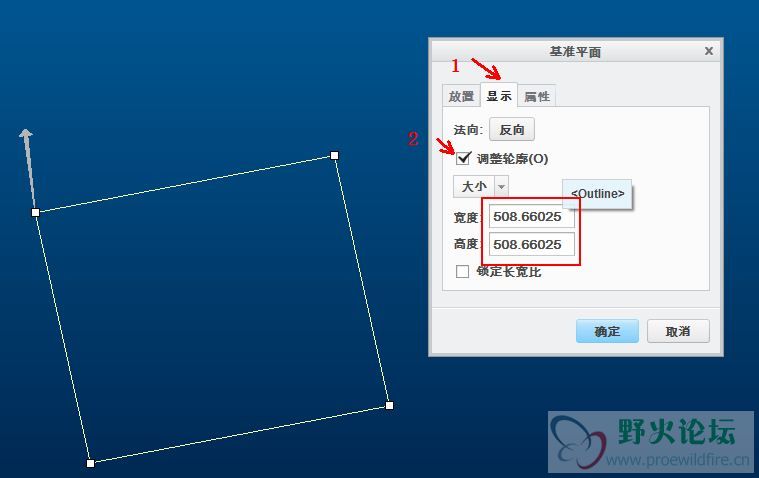Click the 高度 value field
The width and height of the screenshot is (759, 478).
531,244
